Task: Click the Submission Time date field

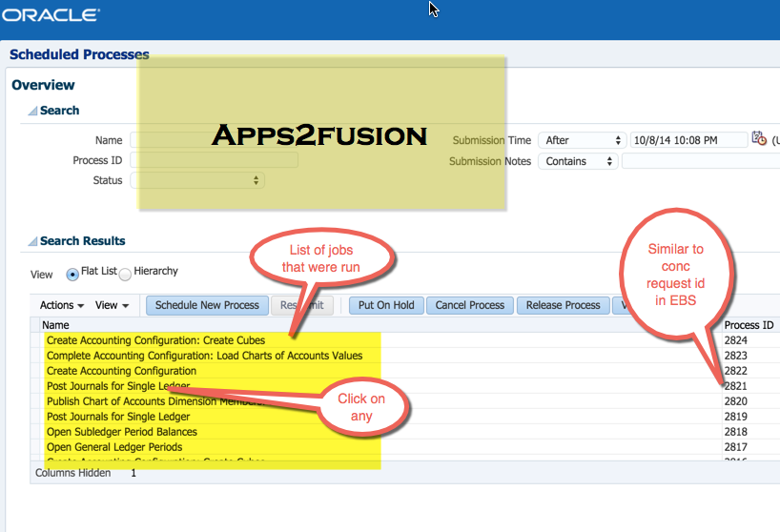Action: tap(688, 140)
